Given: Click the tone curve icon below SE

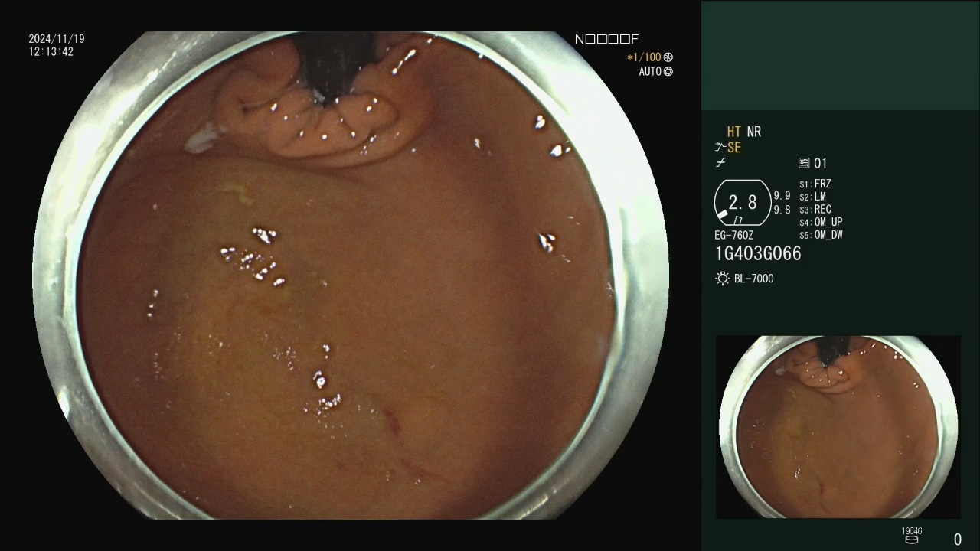Looking at the screenshot, I should [x=720, y=163].
